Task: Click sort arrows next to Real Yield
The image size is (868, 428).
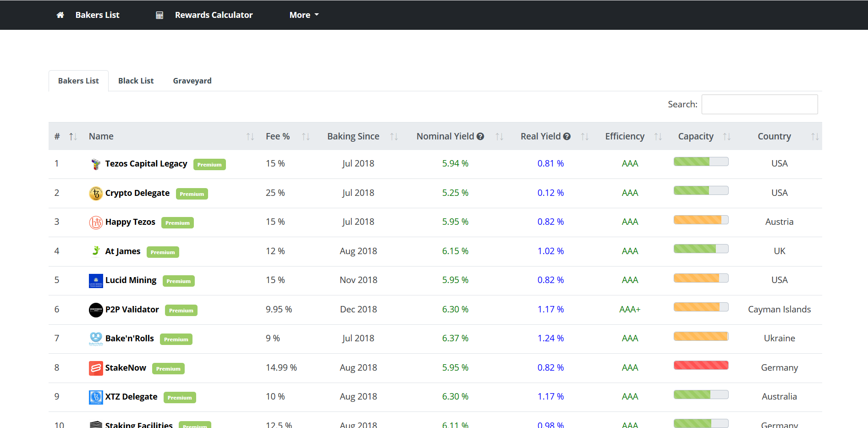Action: click(x=585, y=136)
